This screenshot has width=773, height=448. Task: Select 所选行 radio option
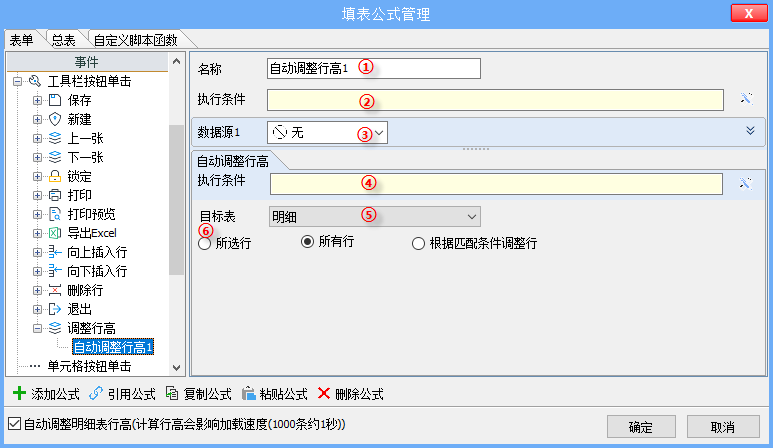pos(205,243)
